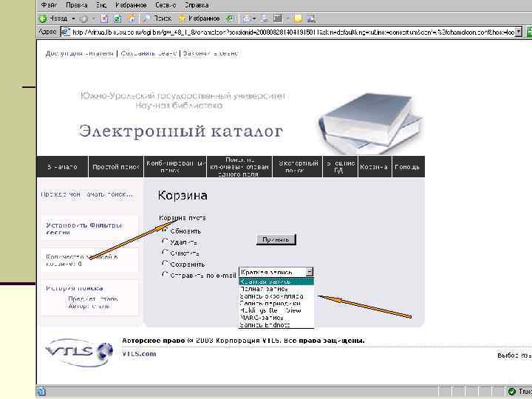Viewport: 532px width, 399px height.
Task: Click the Mail envelope toolbar icon
Action: [x=246, y=18]
